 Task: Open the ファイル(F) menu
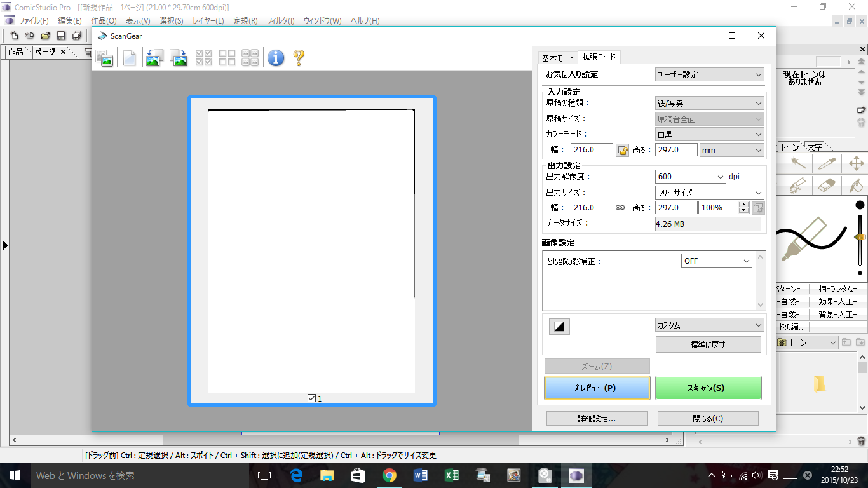34,21
